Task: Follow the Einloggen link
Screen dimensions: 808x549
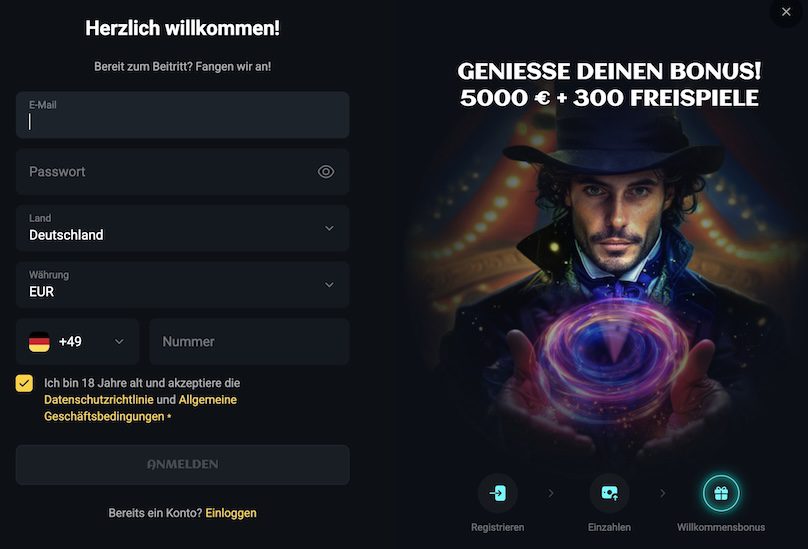Action: click(x=231, y=513)
